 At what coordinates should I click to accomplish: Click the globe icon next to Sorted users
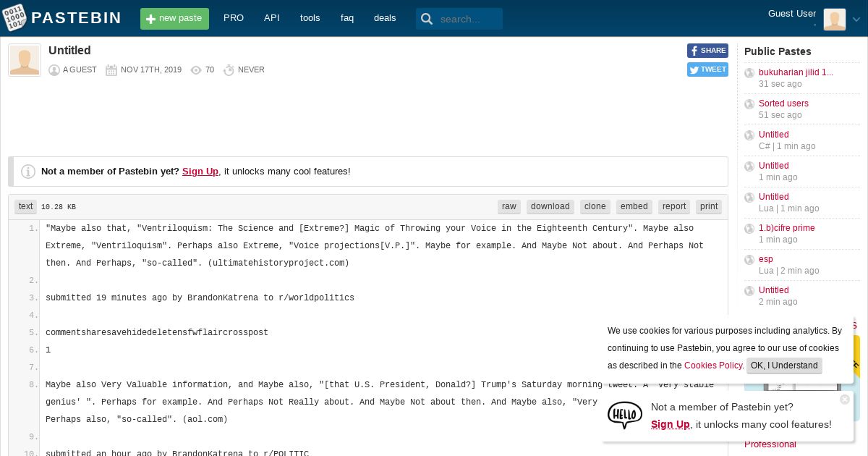[749, 104]
